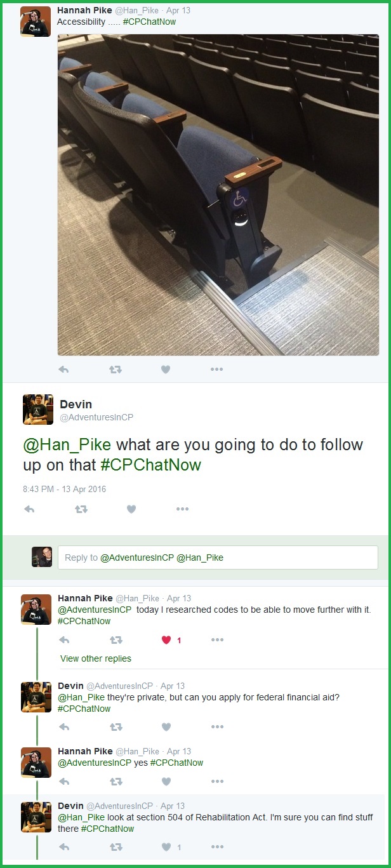Viewport: 391px width, 868px height.
Task: Open Devin's avatar in the main tweet
Action: 38,410
